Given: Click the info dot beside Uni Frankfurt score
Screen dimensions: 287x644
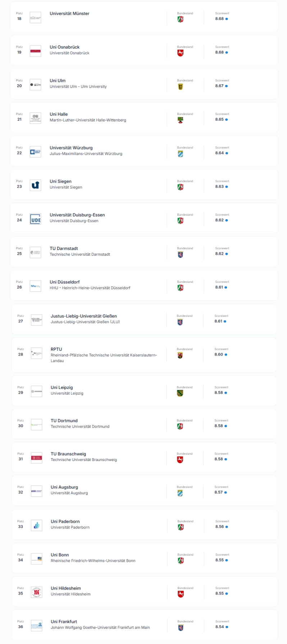Looking at the screenshot, I should (227, 627).
